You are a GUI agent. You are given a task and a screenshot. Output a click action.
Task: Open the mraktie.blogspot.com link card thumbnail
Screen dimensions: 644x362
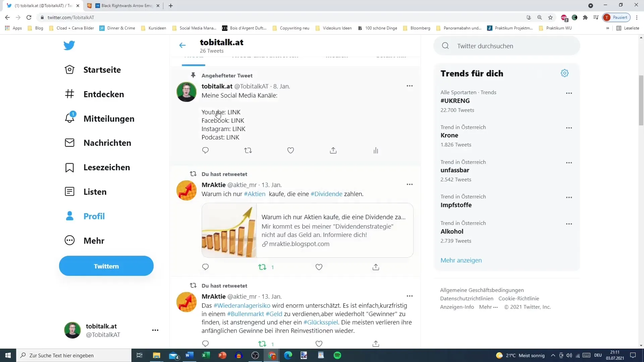click(x=229, y=230)
